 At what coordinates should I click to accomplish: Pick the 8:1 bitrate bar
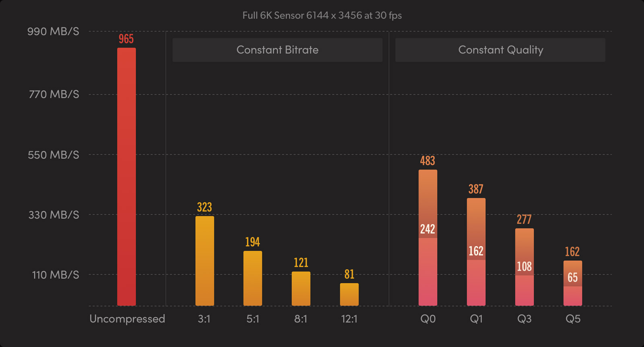[x=301, y=288]
